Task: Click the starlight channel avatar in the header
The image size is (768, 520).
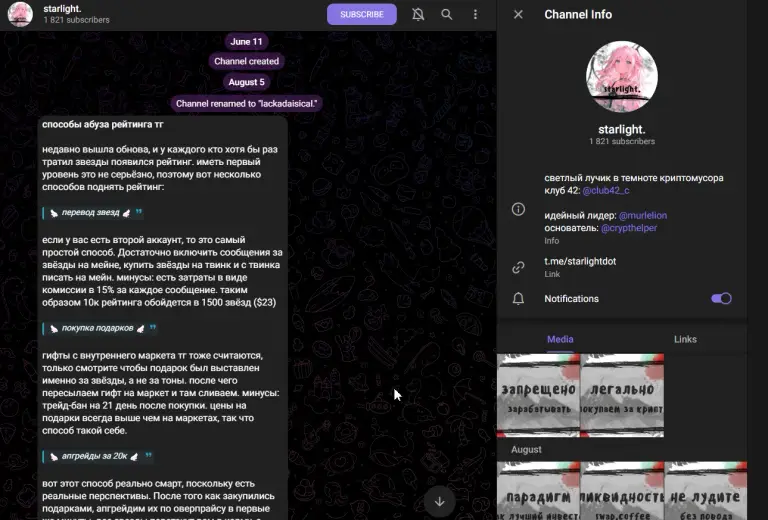Action: click(20, 14)
